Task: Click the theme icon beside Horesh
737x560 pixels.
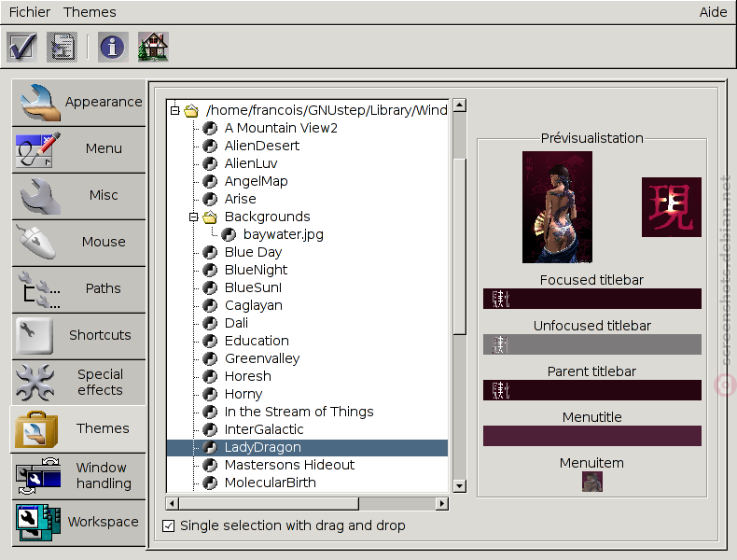Action: click(210, 377)
